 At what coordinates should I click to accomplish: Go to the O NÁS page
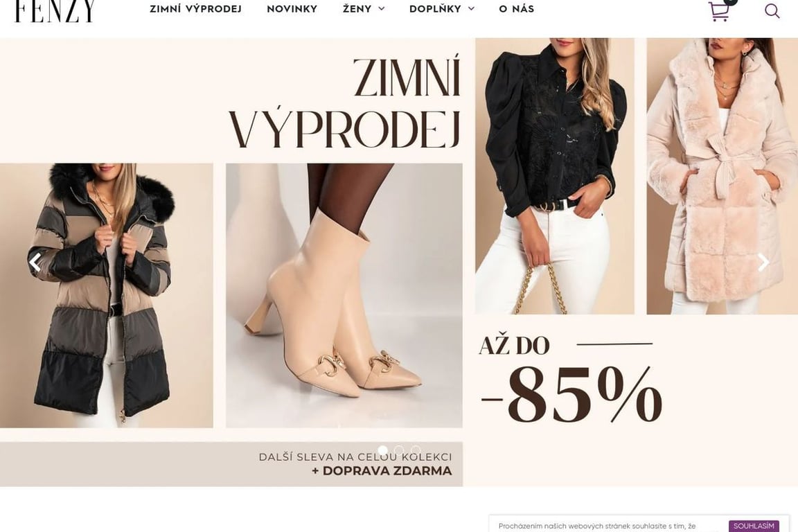point(517,8)
